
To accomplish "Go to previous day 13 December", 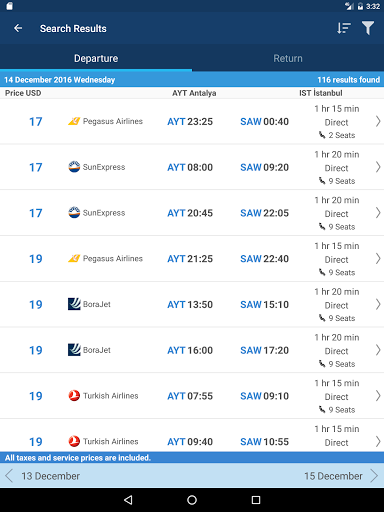I will coord(43,476).
